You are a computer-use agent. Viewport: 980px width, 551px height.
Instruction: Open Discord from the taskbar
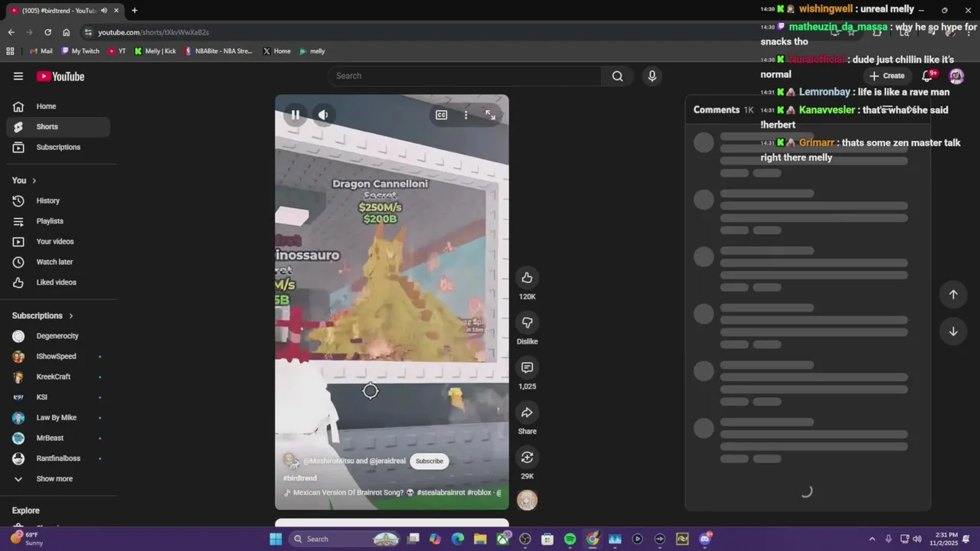705,539
